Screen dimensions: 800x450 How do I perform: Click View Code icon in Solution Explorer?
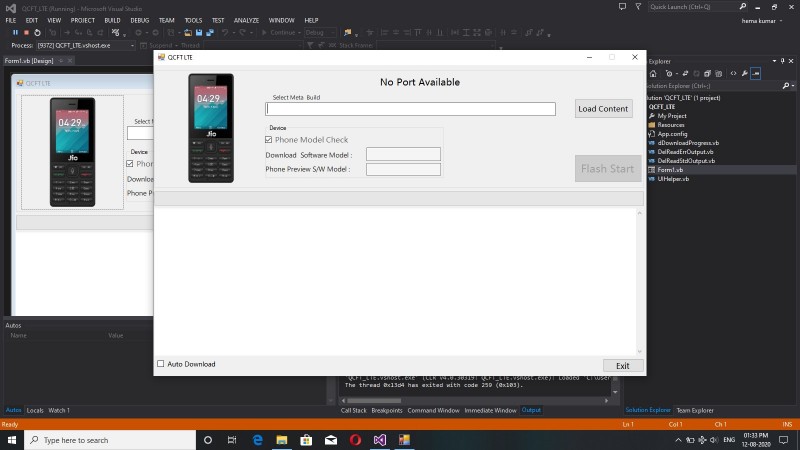[733, 73]
